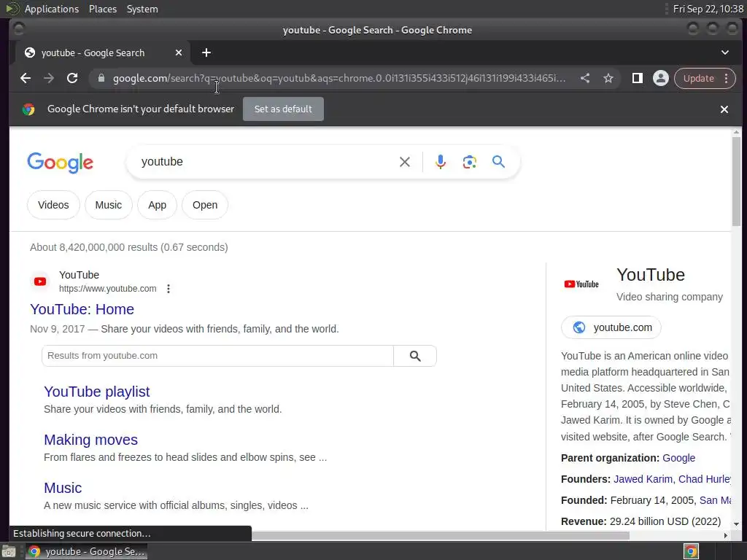Click the Chad Hurley founder link

pos(705,479)
